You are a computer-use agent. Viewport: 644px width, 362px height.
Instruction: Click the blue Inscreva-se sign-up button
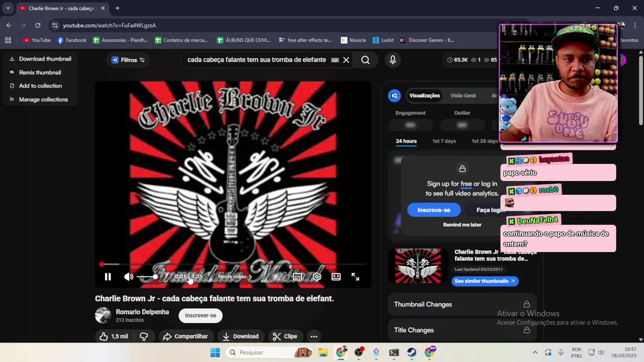(x=434, y=210)
